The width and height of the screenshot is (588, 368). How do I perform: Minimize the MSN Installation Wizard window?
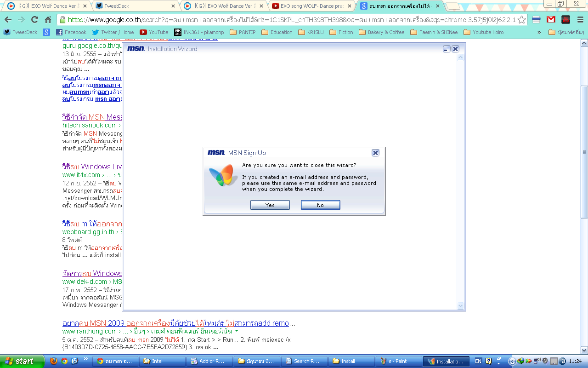click(x=447, y=49)
